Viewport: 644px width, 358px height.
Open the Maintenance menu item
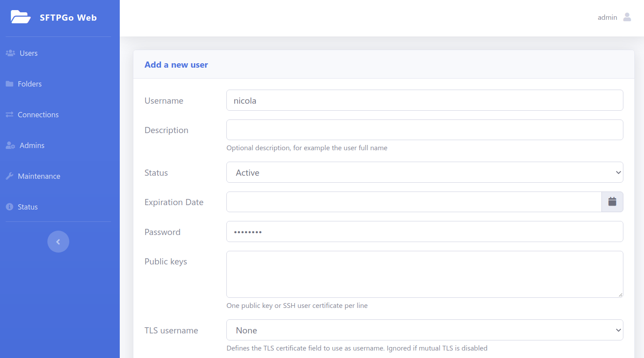(39, 176)
